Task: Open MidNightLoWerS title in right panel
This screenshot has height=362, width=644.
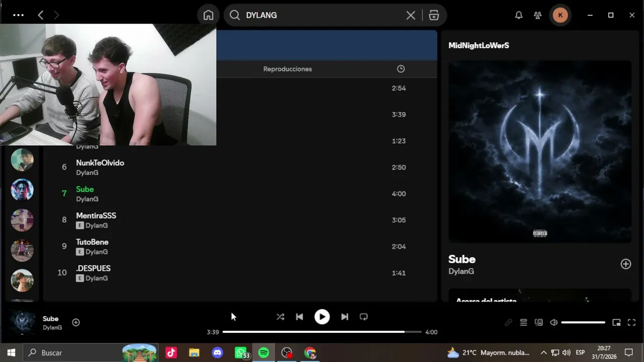Action: [478, 45]
